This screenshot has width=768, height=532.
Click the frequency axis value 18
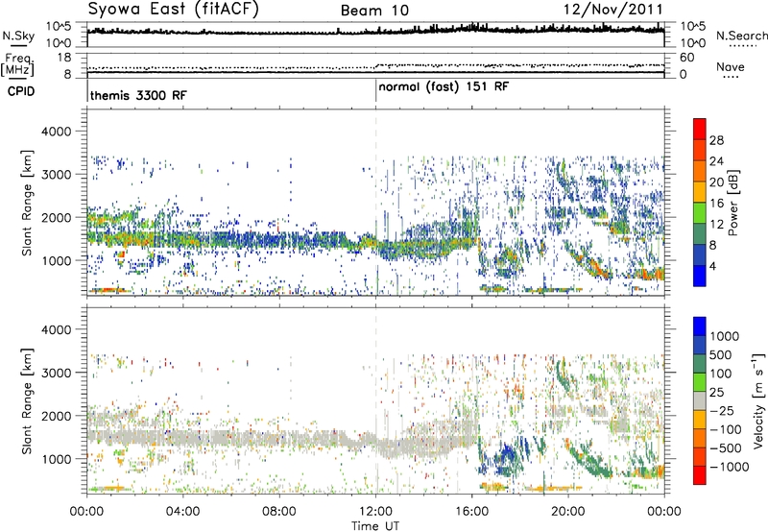(x=64, y=58)
